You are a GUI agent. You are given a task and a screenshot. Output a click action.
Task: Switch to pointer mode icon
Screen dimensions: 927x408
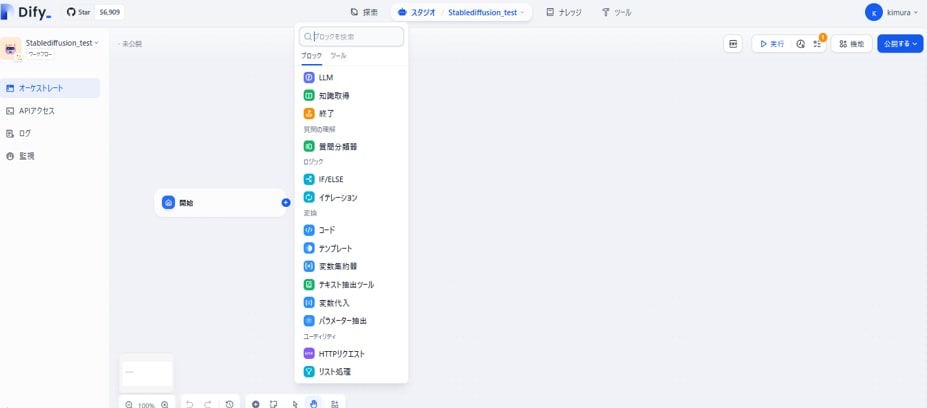click(x=295, y=404)
